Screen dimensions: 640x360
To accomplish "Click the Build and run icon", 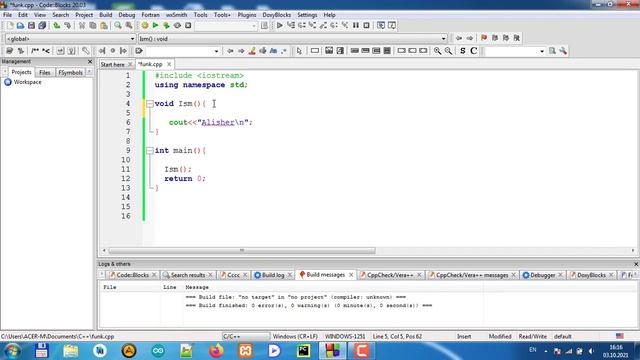I will 166,26.
